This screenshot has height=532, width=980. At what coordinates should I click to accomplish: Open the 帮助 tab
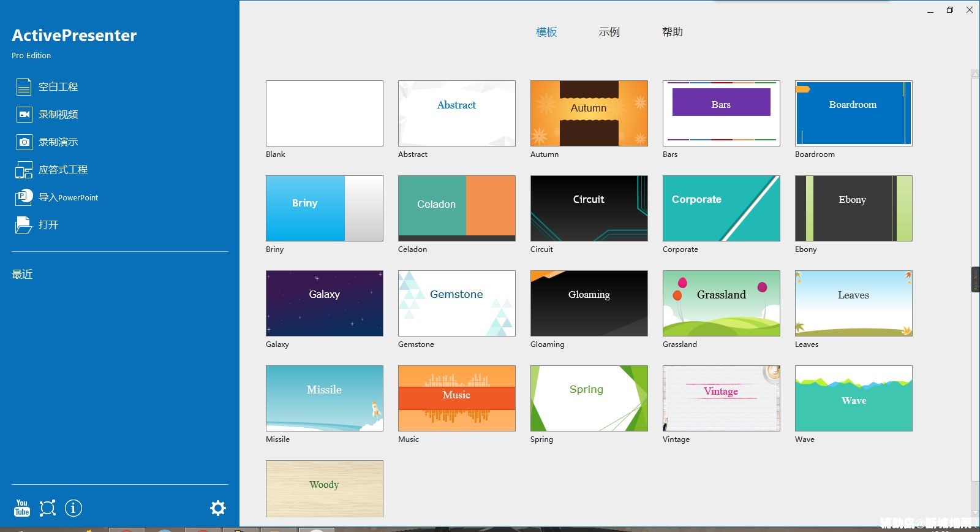coord(673,32)
